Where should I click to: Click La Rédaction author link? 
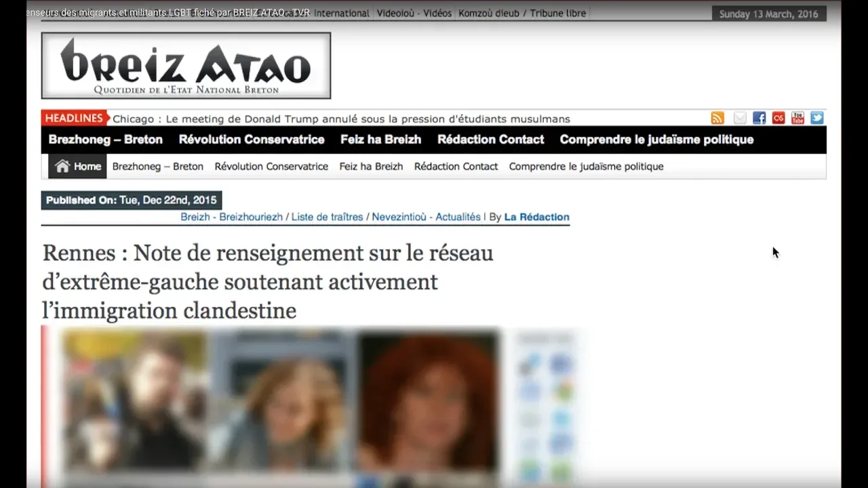(536, 217)
